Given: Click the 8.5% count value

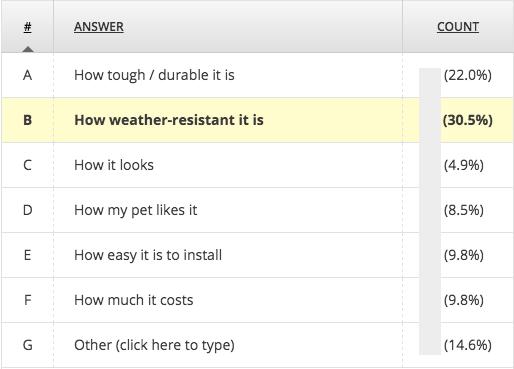Looking at the screenshot, I should click(463, 210).
